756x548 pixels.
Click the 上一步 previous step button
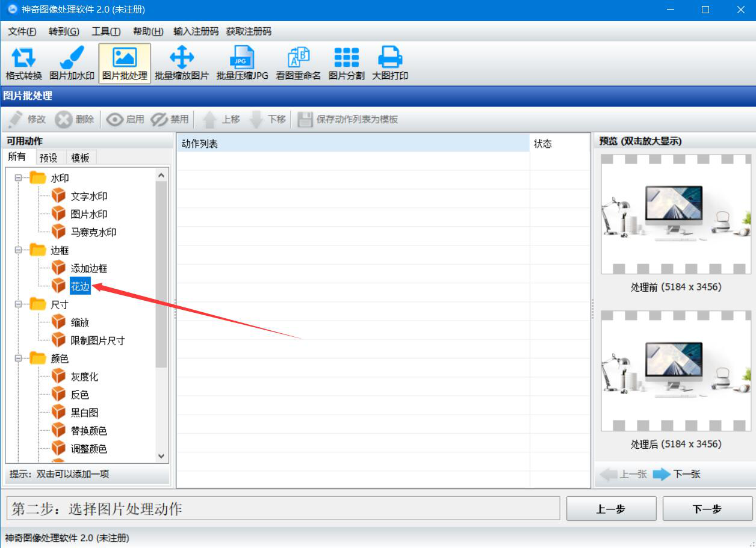click(x=611, y=509)
